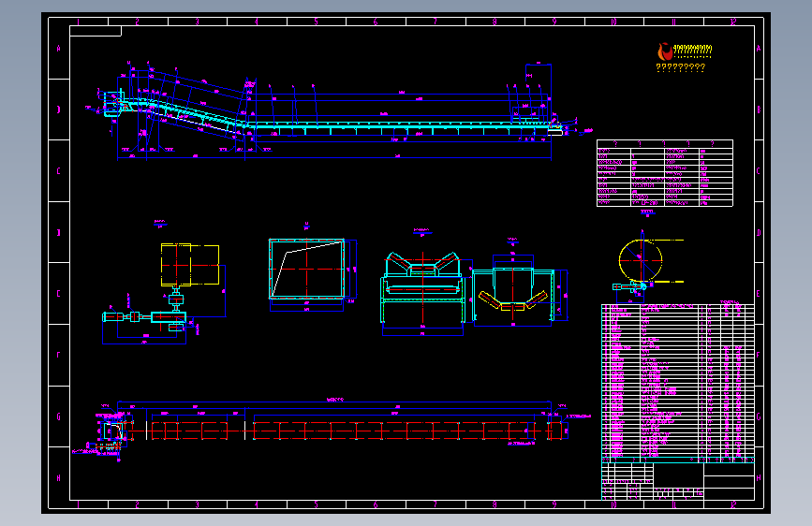Click zone letter F on the right border
The width and height of the screenshot is (812, 526).
[759, 355]
